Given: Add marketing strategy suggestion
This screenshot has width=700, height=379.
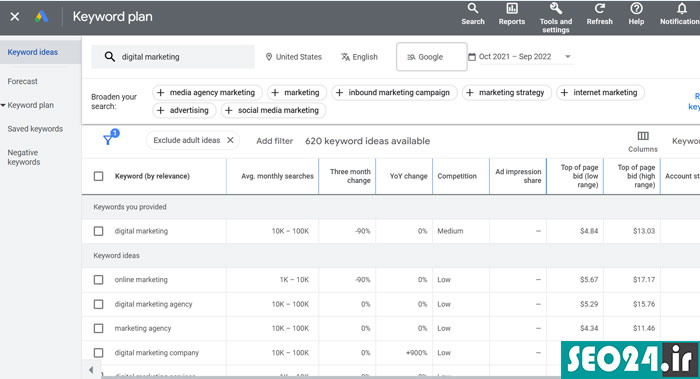Looking at the screenshot, I should tap(507, 92).
